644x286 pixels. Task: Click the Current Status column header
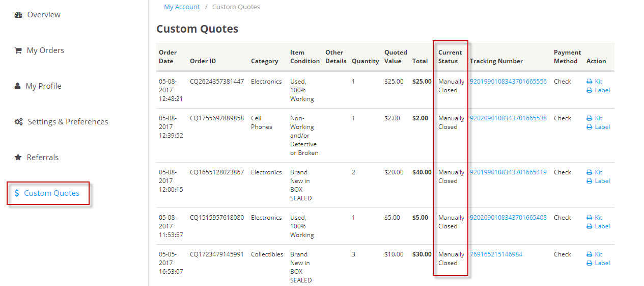point(450,57)
